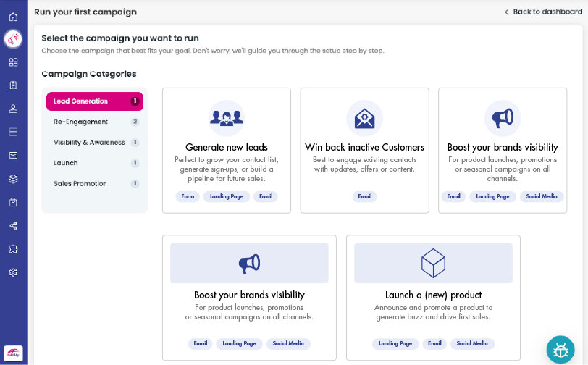Click Email tag on top-row Boost visibility card
Screen dimensions: 588x365
(x=453, y=196)
